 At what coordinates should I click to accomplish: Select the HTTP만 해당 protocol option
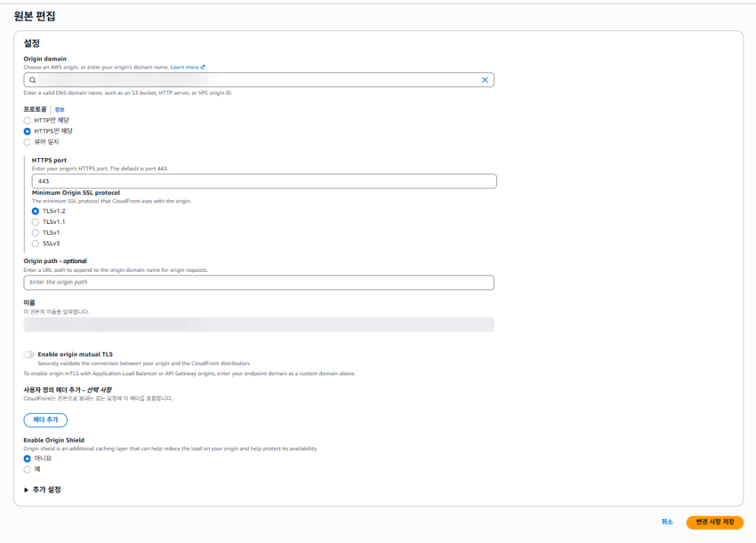(x=27, y=120)
